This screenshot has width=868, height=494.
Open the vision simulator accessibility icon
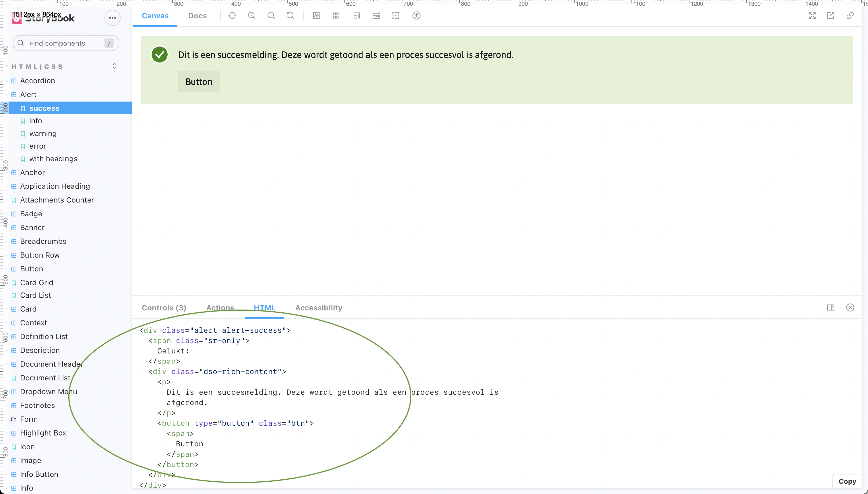click(x=416, y=15)
